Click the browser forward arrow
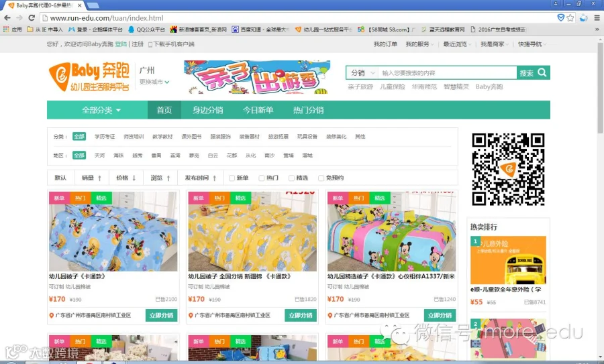 19,17
